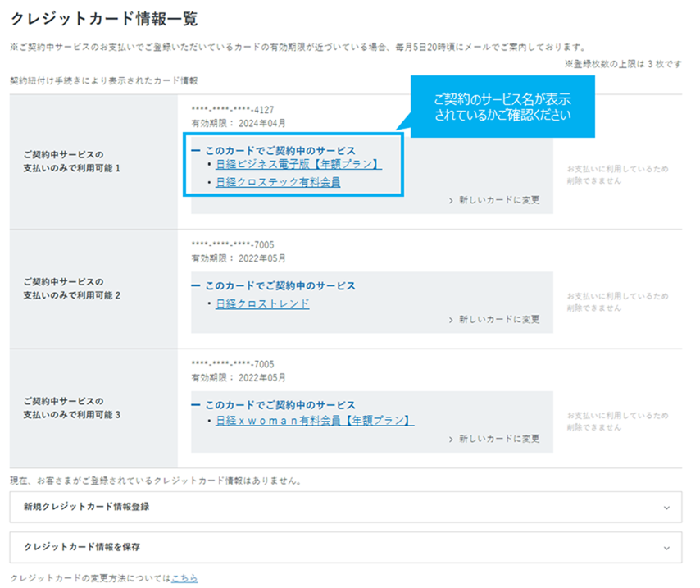Click label ご契約中サービスの支払いのみで利用可能 1
The width and height of the screenshot is (700, 588).
click(x=72, y=162)
